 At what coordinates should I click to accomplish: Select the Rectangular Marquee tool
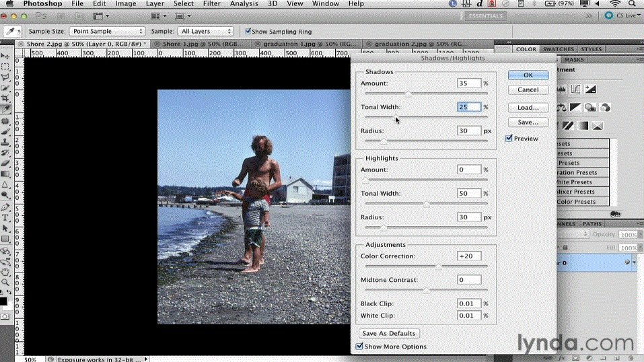(x=5, y=67)
